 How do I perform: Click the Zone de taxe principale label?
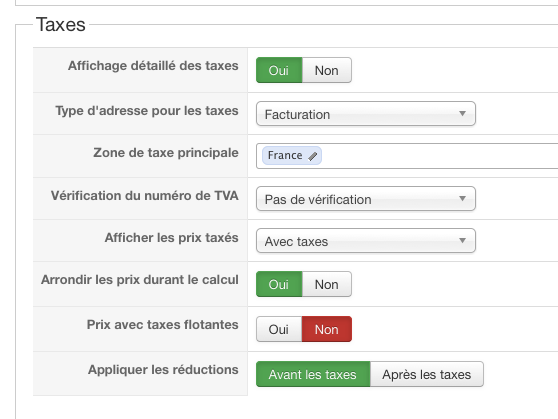click(x=166, y=153)
